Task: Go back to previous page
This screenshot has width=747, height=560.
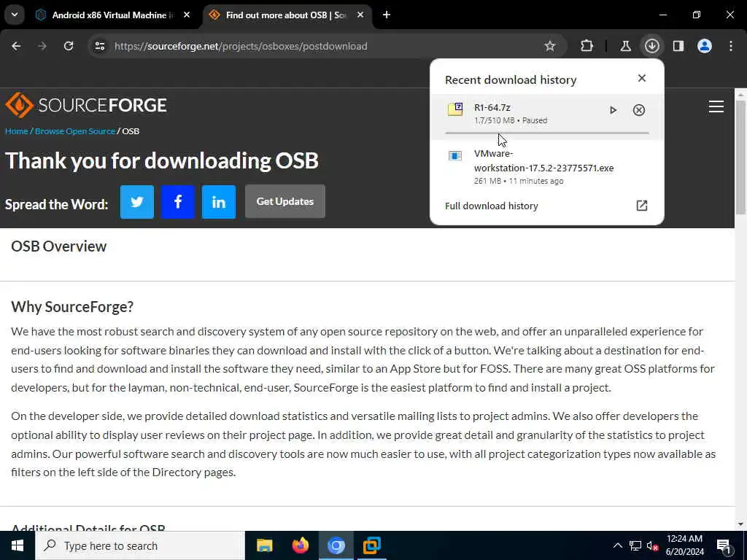Action: click(16, 46)
